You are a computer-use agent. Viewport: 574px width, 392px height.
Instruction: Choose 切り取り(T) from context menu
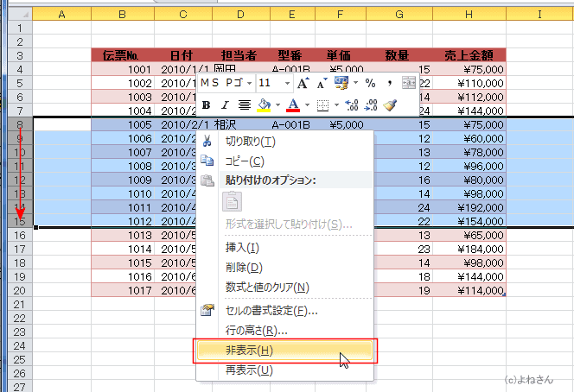(284, 142)
